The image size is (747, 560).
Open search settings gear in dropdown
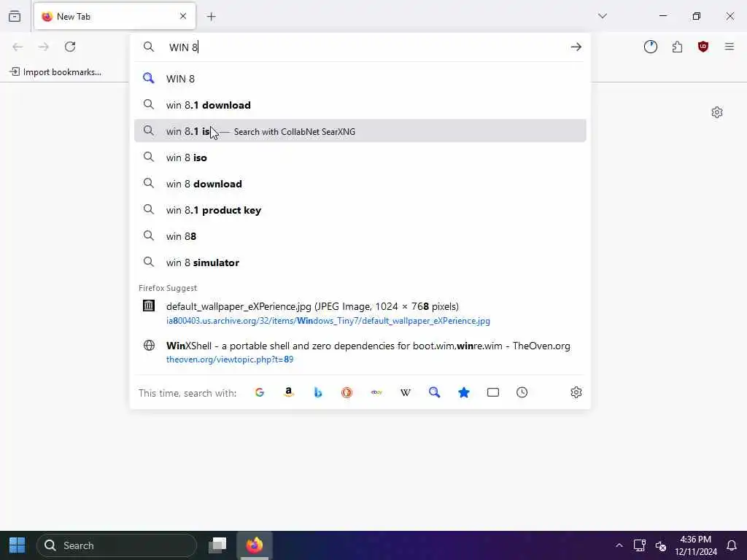click(576, 392)
